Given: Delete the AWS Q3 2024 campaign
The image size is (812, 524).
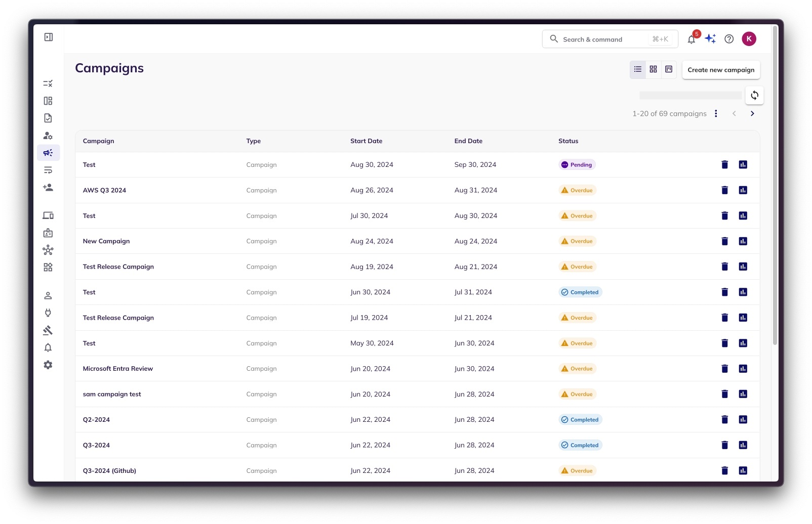Looking at the screenshot, I should coord(724,190).
